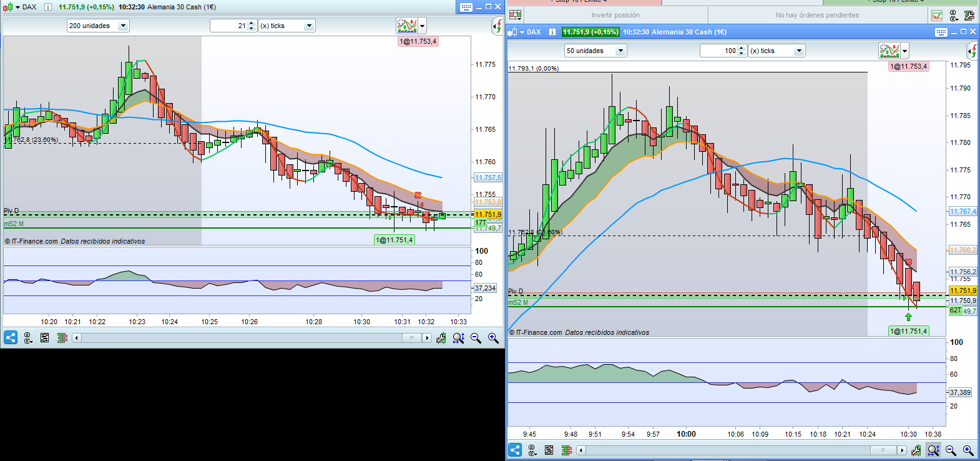
Task: Click scroll left arrow on right chart scrollbar
Action: pyautogui.click(x=581, y=450)
